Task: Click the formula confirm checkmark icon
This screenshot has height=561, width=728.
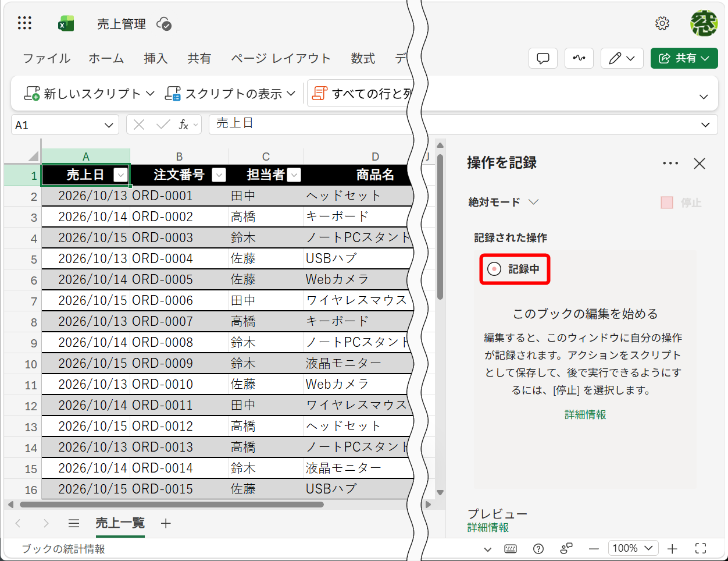Action: (x=163, y=125)
